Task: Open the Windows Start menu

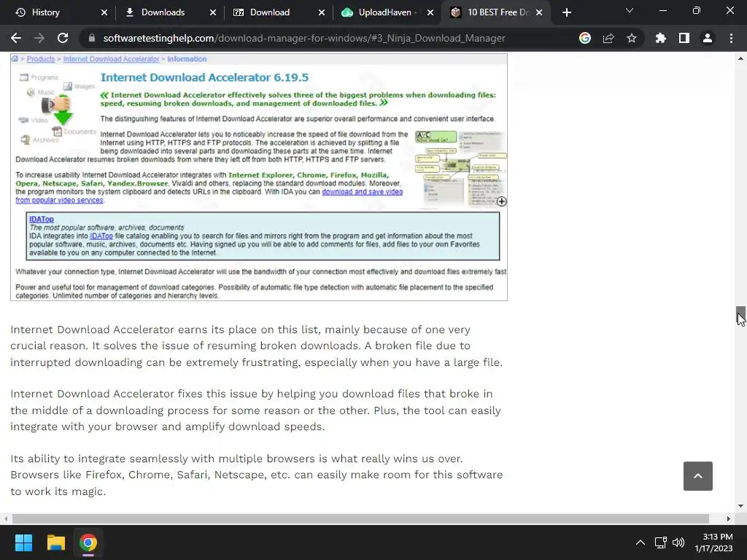Action: [x=23, y=542]
